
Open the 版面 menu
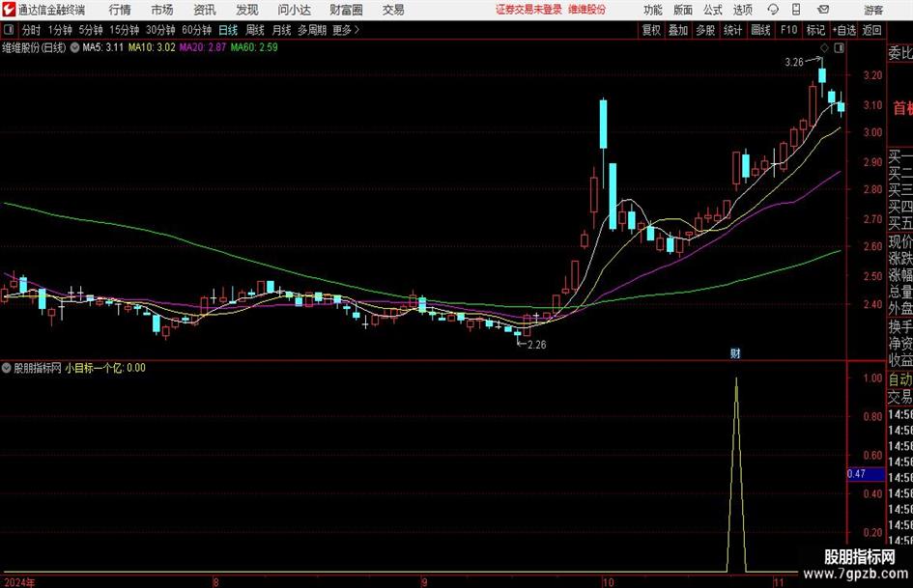(x=682, y=10)
